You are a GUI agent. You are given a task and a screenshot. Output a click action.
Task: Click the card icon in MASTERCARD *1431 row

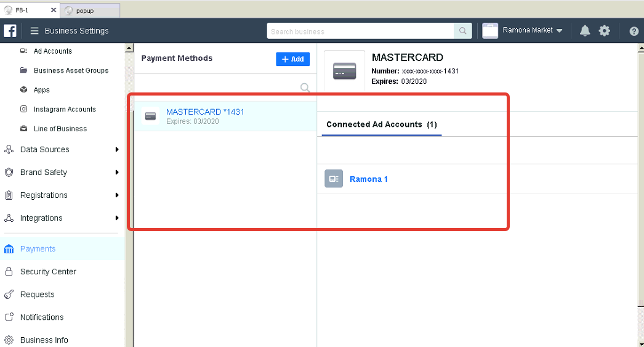pos(150,116)
